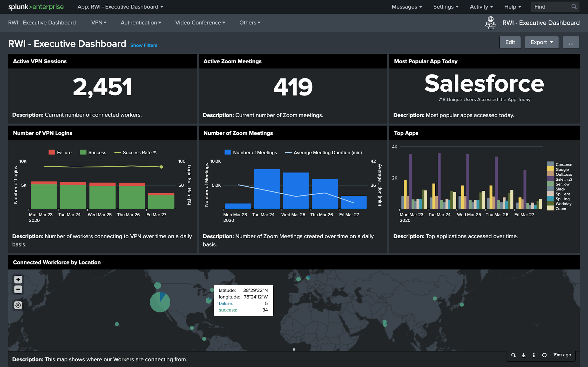This screenshot has height=367, width=588.
Task: Click the map recenter icon
Action: [x=17, y=305]
